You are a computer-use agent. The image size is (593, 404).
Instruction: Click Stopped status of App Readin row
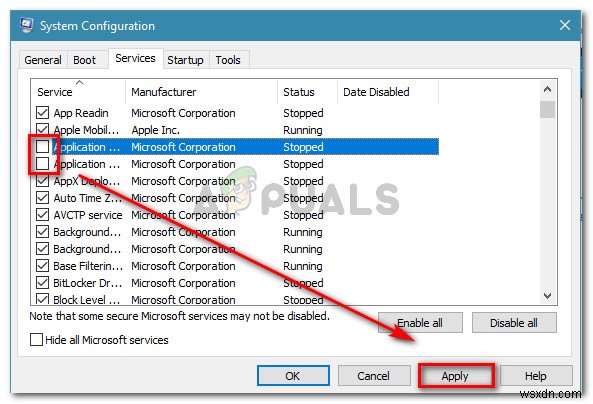pyautogui.click(x=303, y=113)
